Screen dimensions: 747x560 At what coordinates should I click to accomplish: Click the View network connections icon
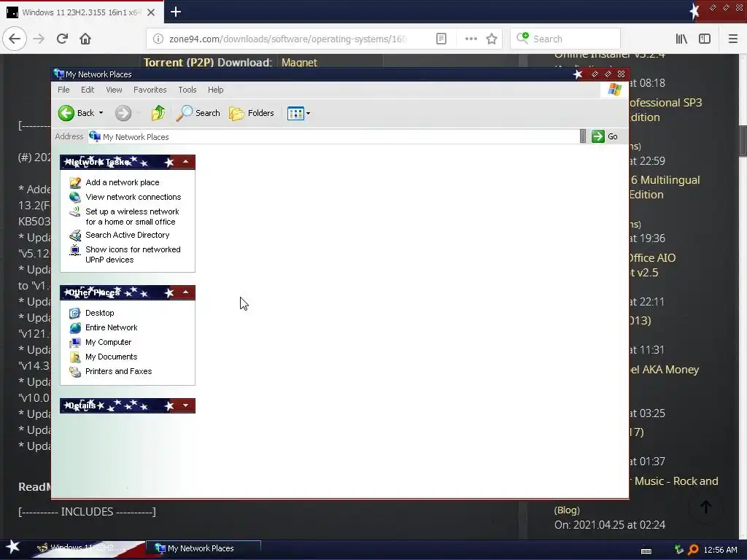pos(75,197)
